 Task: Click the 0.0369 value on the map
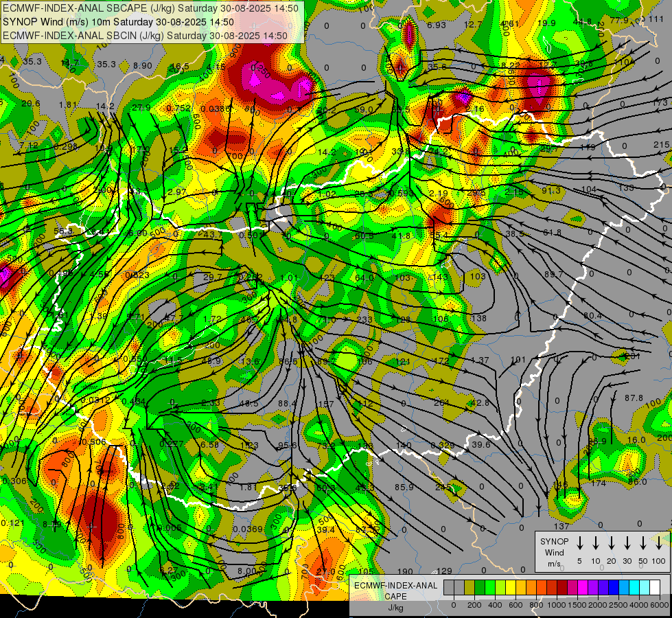tap(247, 529)
